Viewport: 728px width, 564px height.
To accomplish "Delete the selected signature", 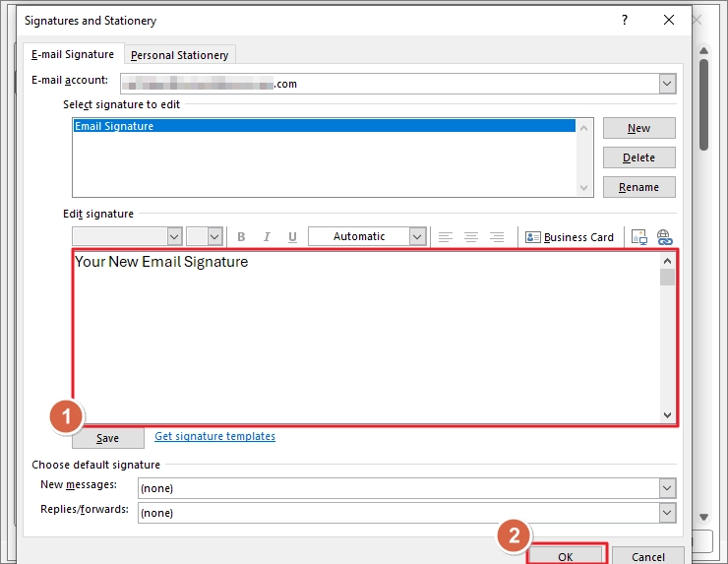I will coord(638,157).
